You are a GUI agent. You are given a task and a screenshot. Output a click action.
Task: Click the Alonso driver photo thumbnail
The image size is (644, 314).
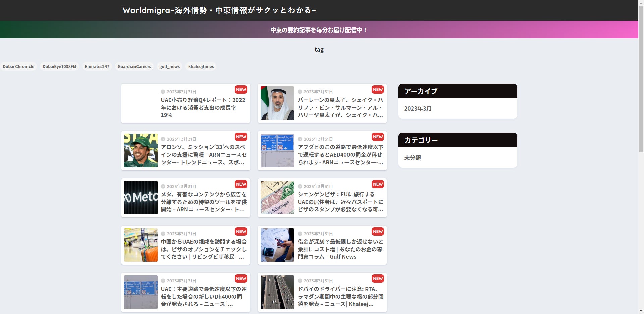[x=141, y=150]
